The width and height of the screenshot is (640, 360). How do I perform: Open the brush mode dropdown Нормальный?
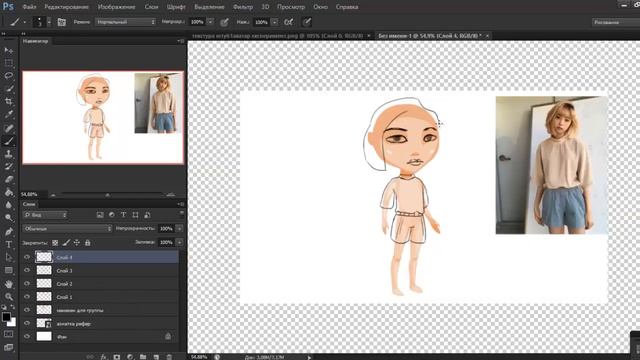click(125, 22)
